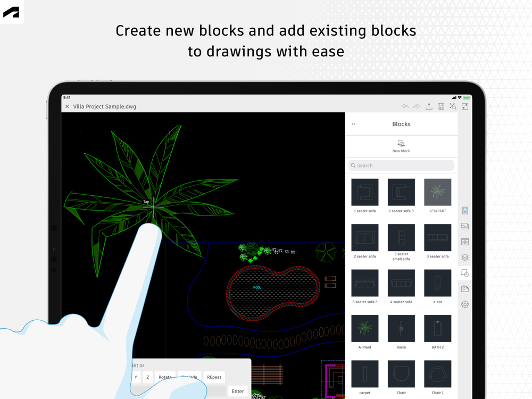Pick the A-Plant block thumbnail
This screenshot has width=532, height=399.
click(365, 328)
